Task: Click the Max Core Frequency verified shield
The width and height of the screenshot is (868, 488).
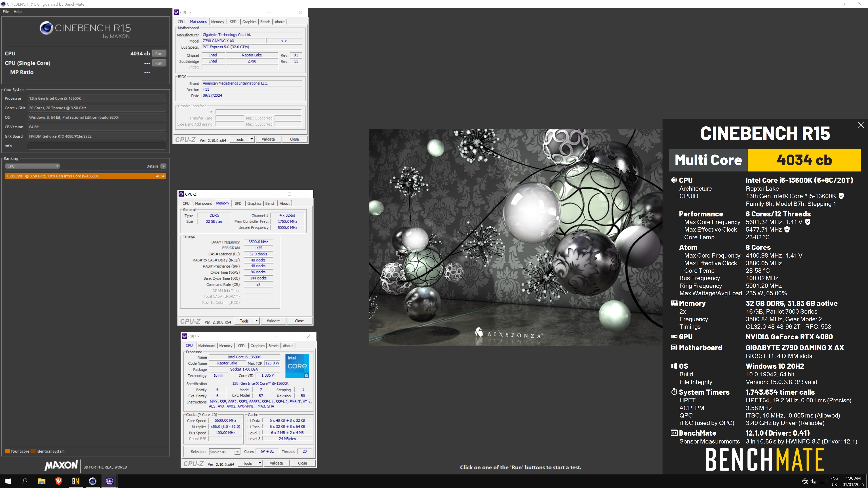Action: 808,222
